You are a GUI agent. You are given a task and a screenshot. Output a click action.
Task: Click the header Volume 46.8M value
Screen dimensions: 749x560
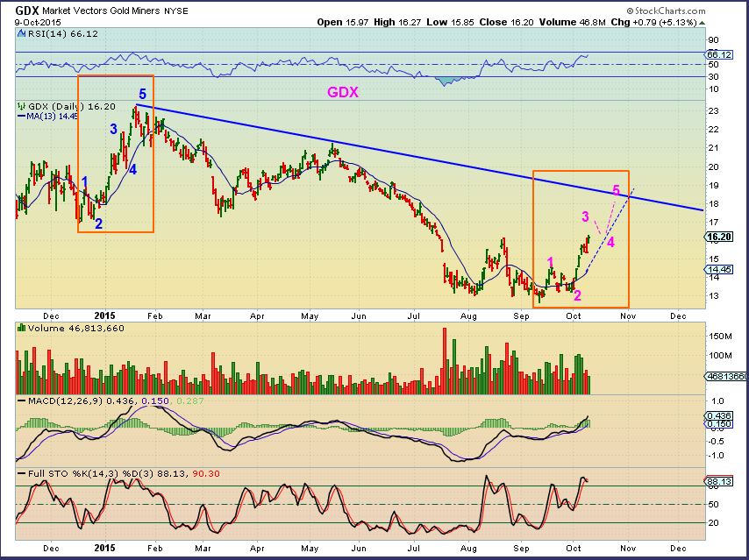tap(572, 22)
